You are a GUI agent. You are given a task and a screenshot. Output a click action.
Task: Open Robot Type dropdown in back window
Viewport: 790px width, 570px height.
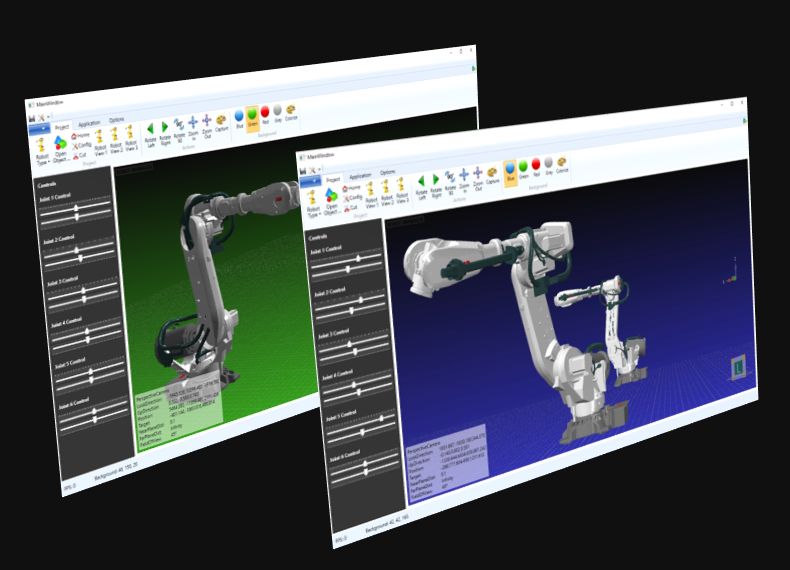click(x=42, y=152)
